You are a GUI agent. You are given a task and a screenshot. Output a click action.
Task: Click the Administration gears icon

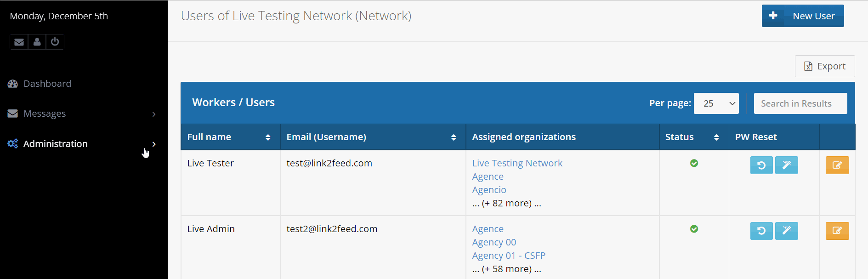click(12, 143)
